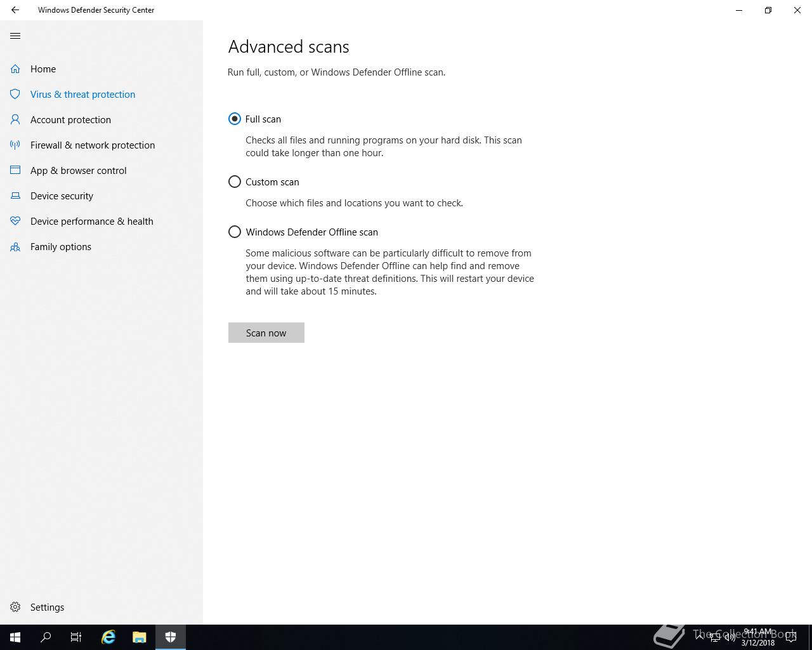The image size is (812, 650).
Task: Open Device security label
Action: pyautogui.click(x=62, y=196)
